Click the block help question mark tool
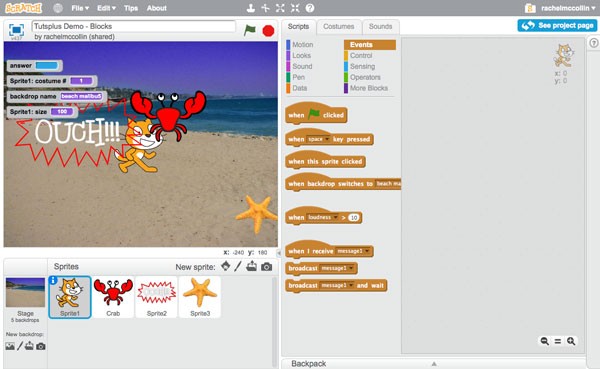This screenshot has height=369, width=600. pos(310,8)
